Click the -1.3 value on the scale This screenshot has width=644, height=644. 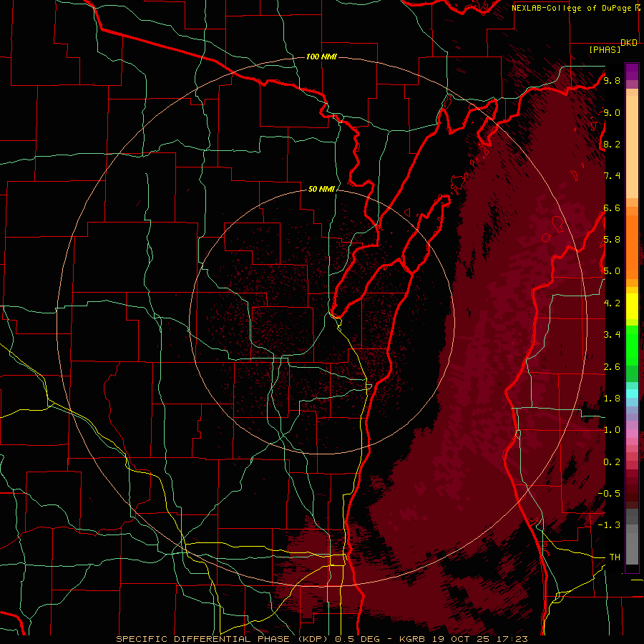tap(609, 525)
